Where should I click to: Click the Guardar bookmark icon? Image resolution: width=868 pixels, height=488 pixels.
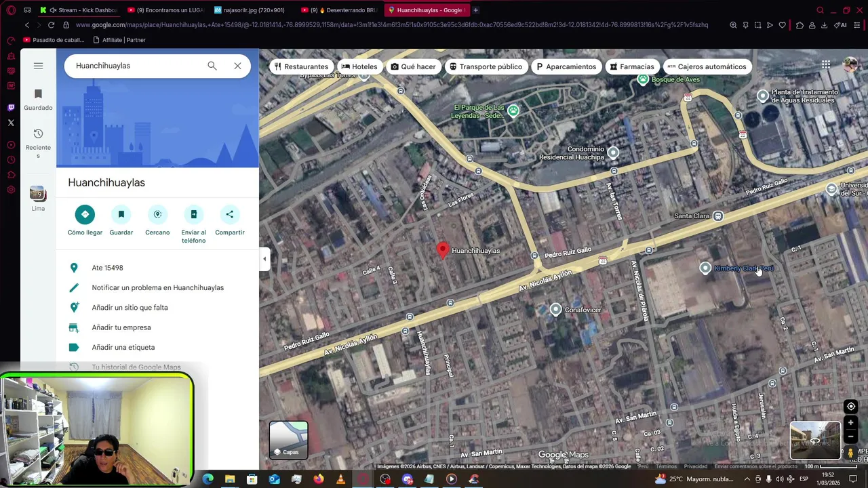121,214
